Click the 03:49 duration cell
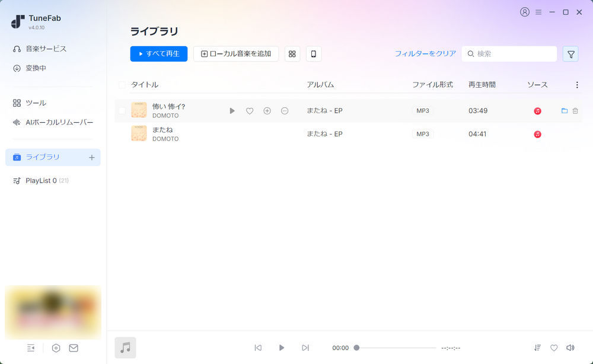Image resolution: width=593 pixels, height=364 pixels. pyautogui.click(x=477, y=111)
